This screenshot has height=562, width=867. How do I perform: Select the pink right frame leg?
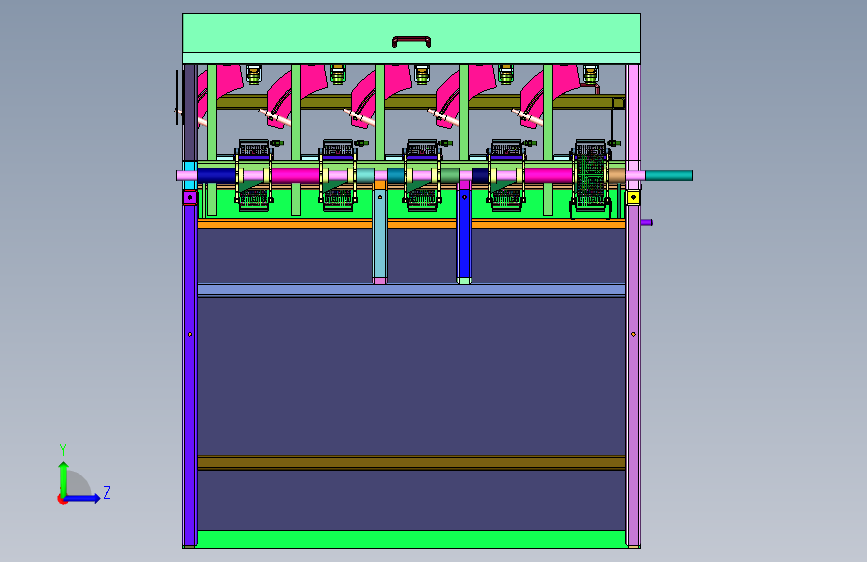tap(633, 375)
